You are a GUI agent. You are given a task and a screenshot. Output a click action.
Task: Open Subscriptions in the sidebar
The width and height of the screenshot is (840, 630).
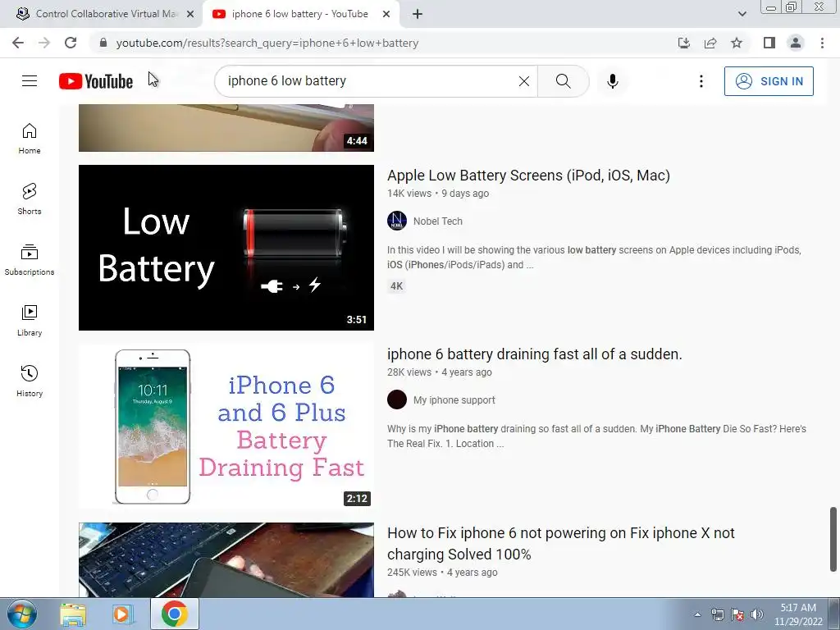pos(30,260)
